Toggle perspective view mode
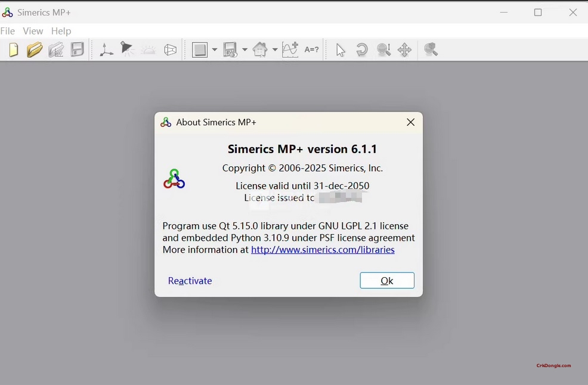 pyautogui.click(x=170, y=50)
